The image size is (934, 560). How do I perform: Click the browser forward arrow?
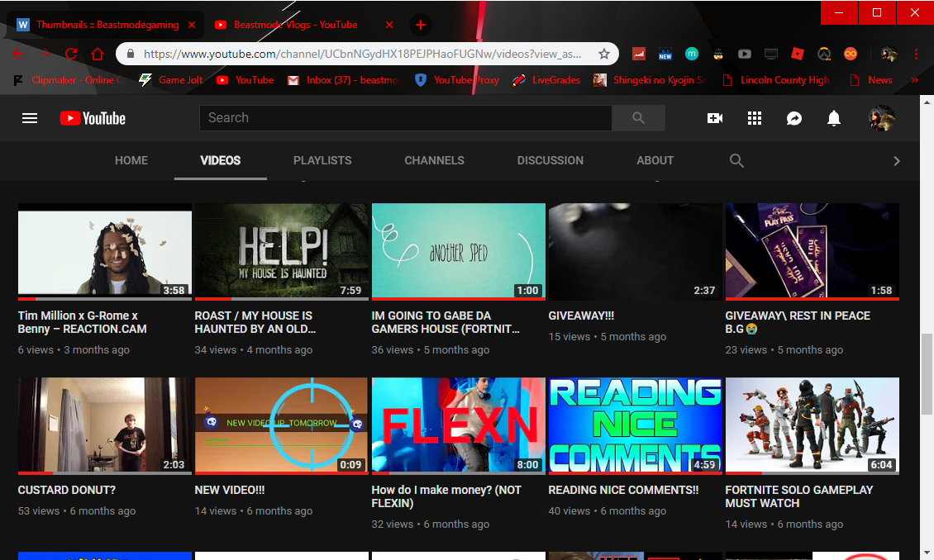click(45, 55)
